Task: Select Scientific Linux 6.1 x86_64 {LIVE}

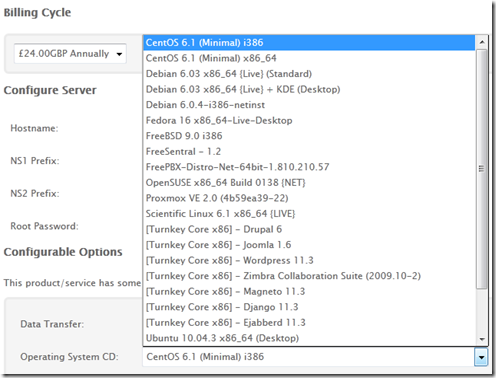Action: (x=309, y=214)
